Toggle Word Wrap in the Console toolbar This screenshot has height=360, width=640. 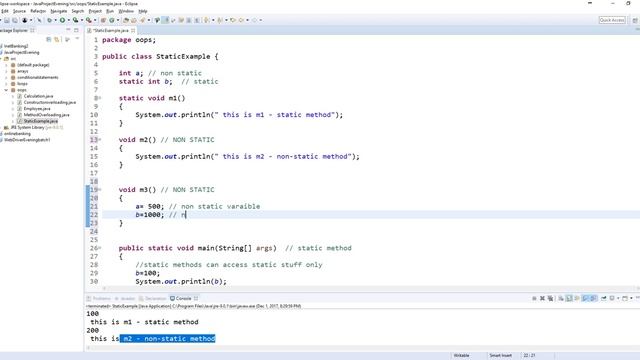577,298
